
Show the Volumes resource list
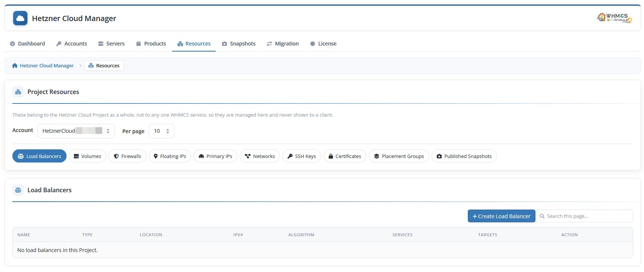tap(88, 156)
